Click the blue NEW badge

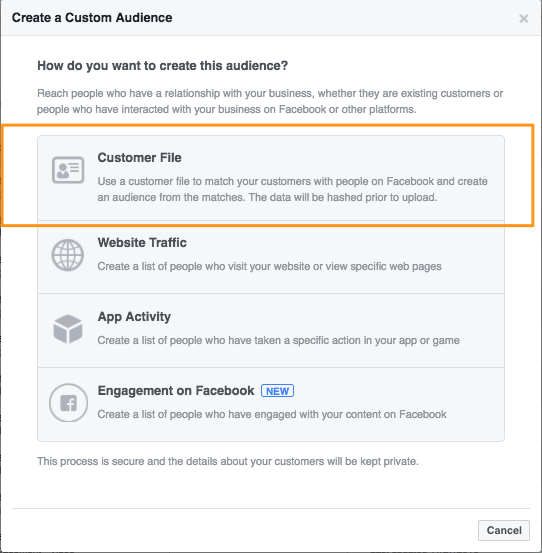(x=277, y=391)
